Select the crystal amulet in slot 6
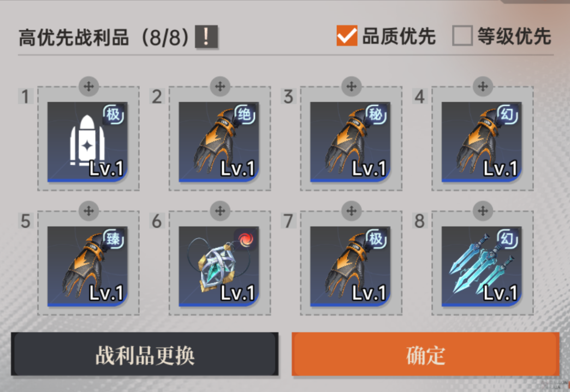570x392 pixels. tap(219, 266)
